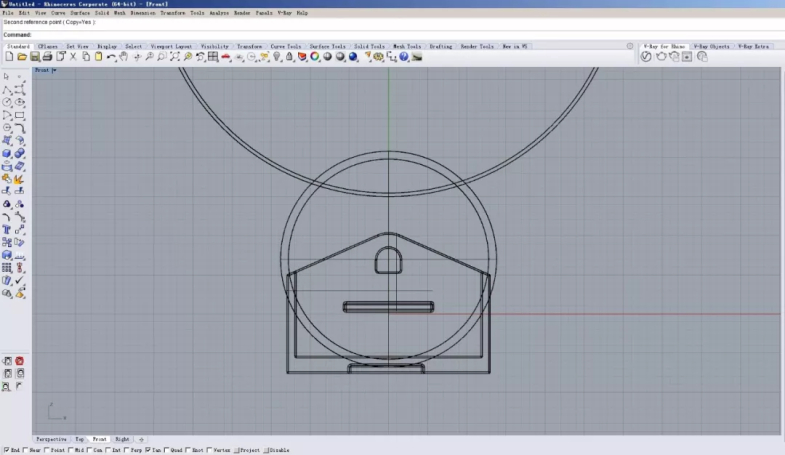Viewport: 785px width, 455px height.
Task: Click the Save file icon in toolbar
Action: [35, 57]
